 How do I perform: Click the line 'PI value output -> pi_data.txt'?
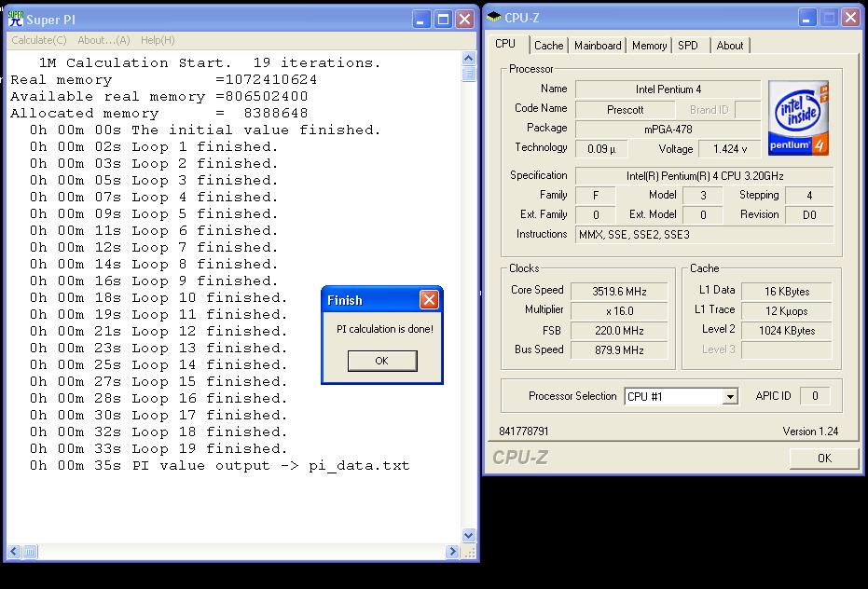click(220, 466)
